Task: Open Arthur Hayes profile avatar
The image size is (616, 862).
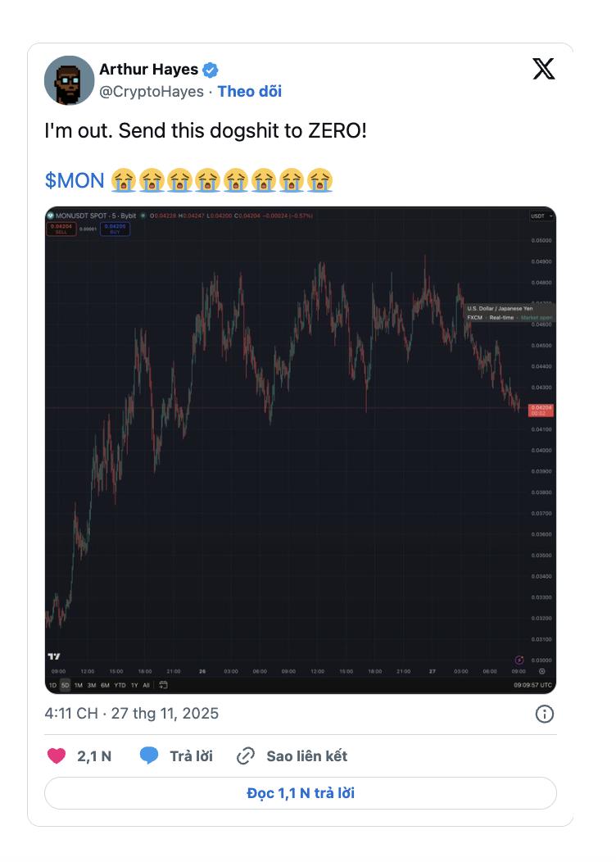Action: coord(69,80)
